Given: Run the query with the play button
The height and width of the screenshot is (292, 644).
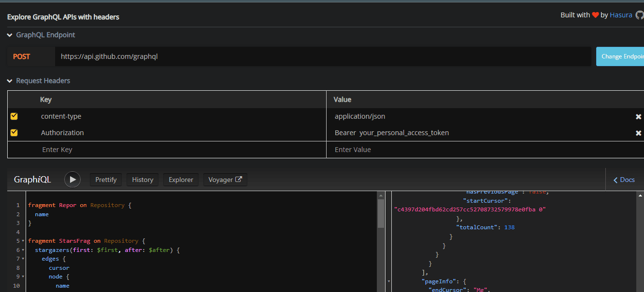Looking at the screenshot, I should (x=72, y=180).
